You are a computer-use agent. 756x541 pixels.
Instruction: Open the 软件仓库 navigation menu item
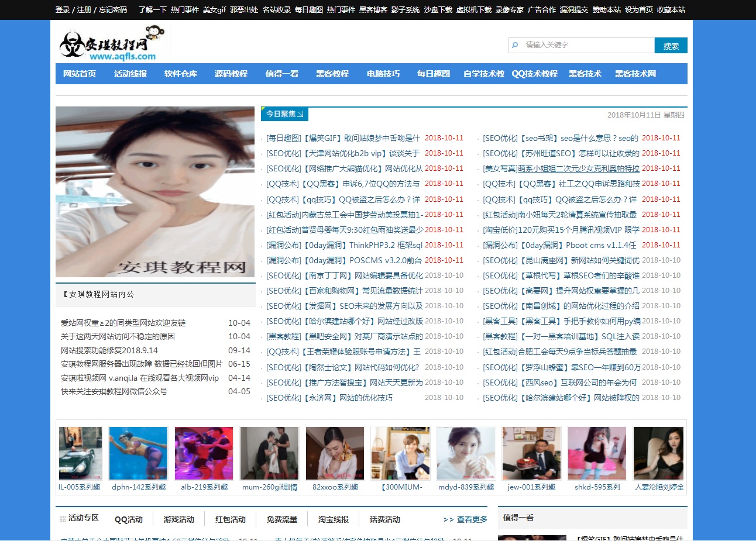click(181, 74)
